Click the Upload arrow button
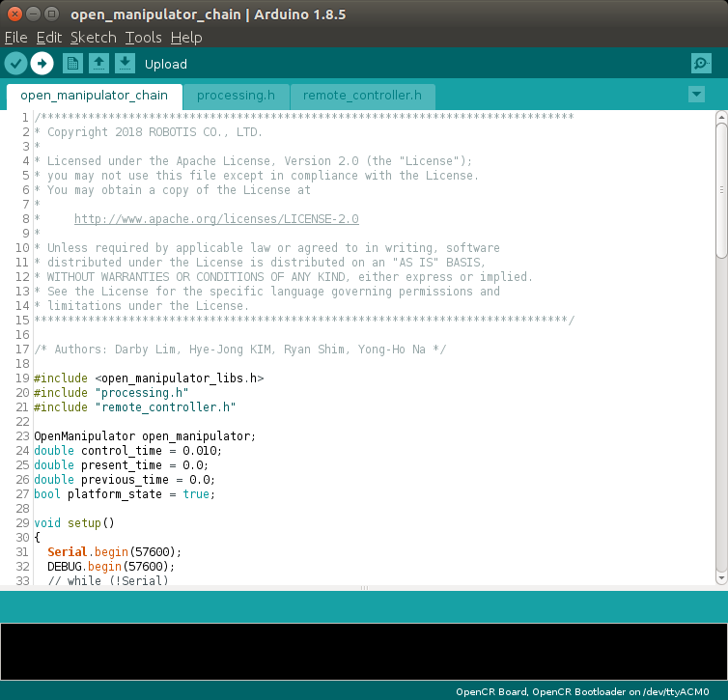Screen dimensions: 728x700 click(42, 64)
